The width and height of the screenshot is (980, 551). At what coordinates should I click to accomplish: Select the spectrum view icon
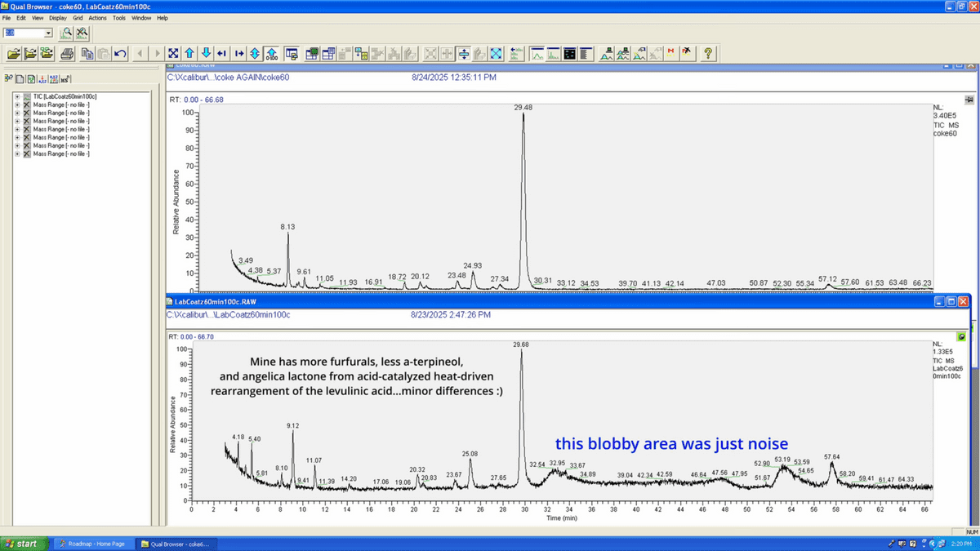click(x=554, y=54)
